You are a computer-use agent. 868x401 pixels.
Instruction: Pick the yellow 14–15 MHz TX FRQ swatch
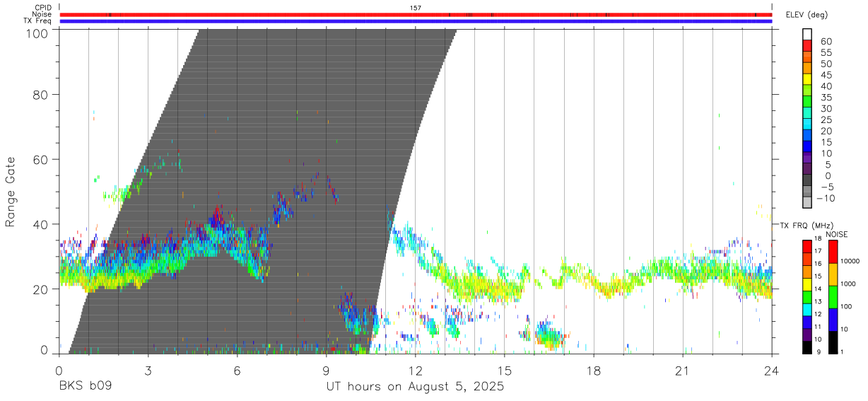(807, 284)
